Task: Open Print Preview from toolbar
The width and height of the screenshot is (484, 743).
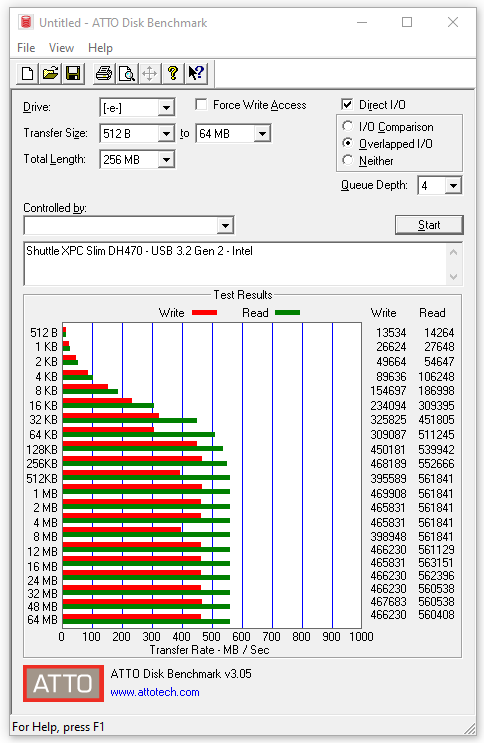Action: coord(127,73)
